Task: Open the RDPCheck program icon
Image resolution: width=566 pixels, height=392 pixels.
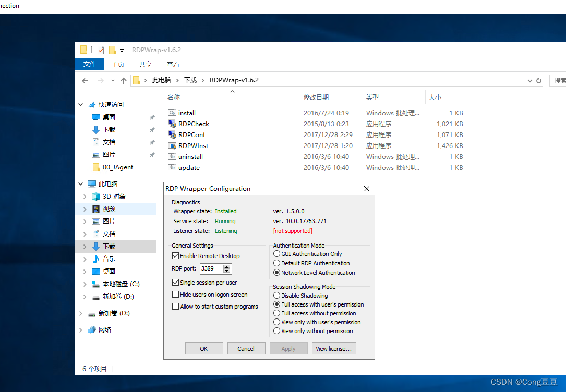Action: (173, 124)
